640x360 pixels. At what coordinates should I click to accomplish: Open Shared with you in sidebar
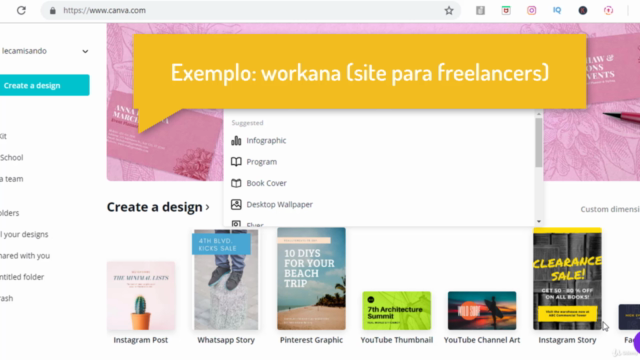click(25, 256)
